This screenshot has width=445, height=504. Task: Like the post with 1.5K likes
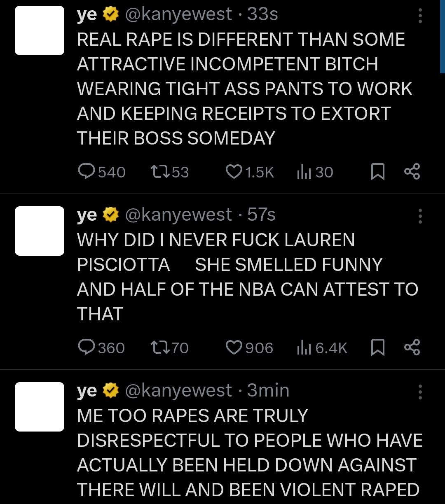(x=250, y=172)
